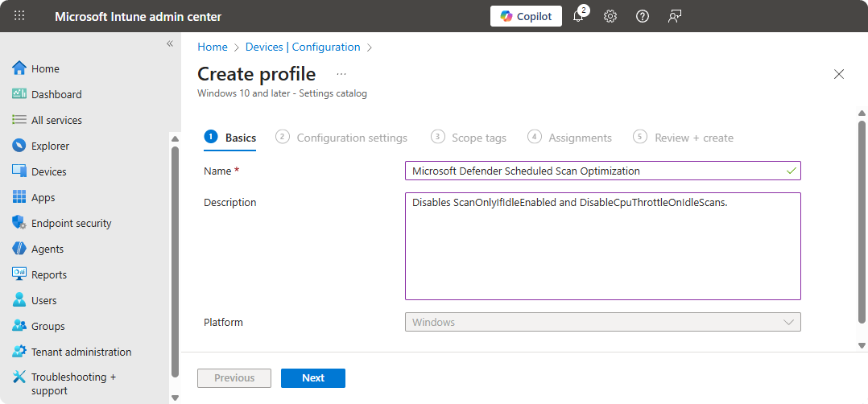The height and width of the screenshot is (404, 868).
Task: Open the notifications bell
Action: [578, 16]
